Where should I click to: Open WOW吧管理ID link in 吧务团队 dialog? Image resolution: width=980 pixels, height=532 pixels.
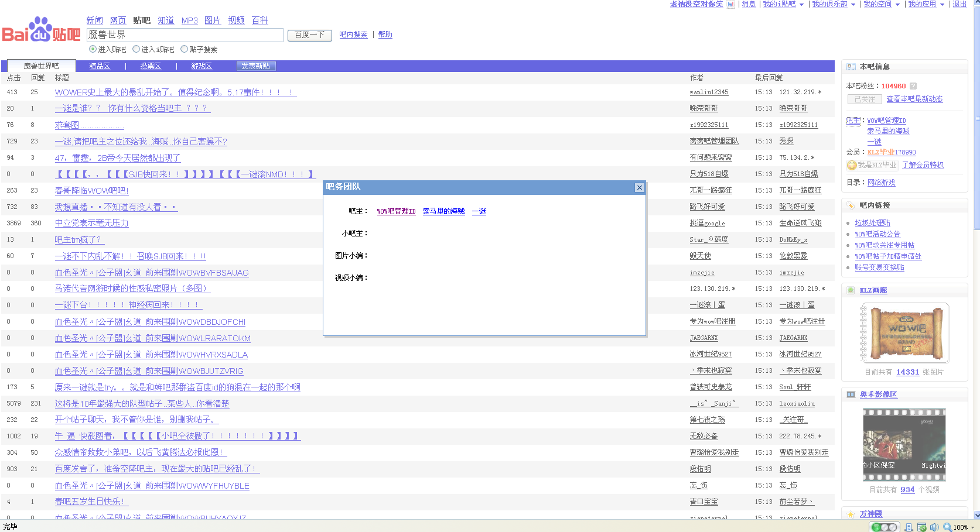pyautogui.click(x=396, y=211)
